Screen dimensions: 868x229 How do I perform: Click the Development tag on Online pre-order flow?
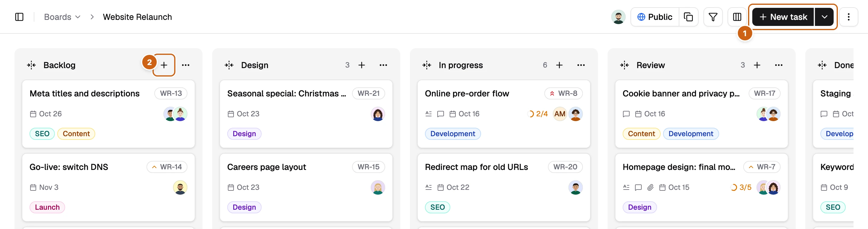click(x=452, y=134)
